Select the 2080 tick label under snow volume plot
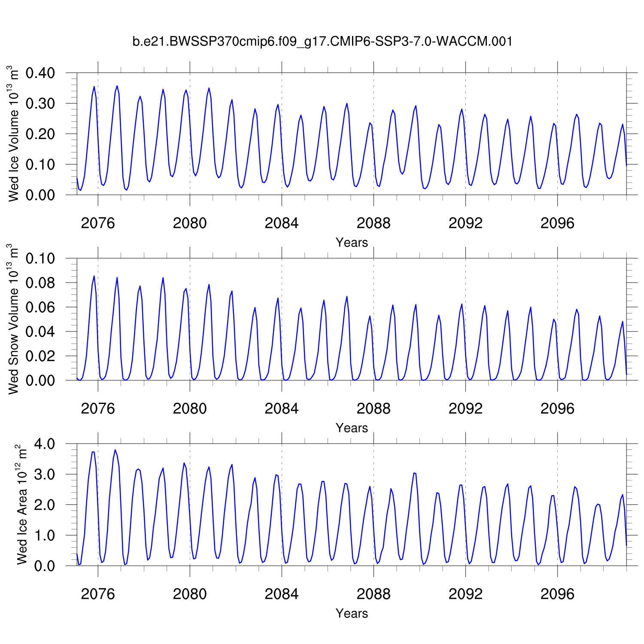This screenshot has width=644, height=644. coord(190,409)
